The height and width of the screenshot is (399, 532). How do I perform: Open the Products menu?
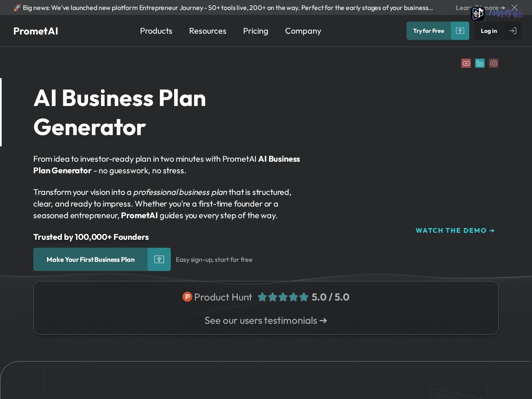(156, 31)
